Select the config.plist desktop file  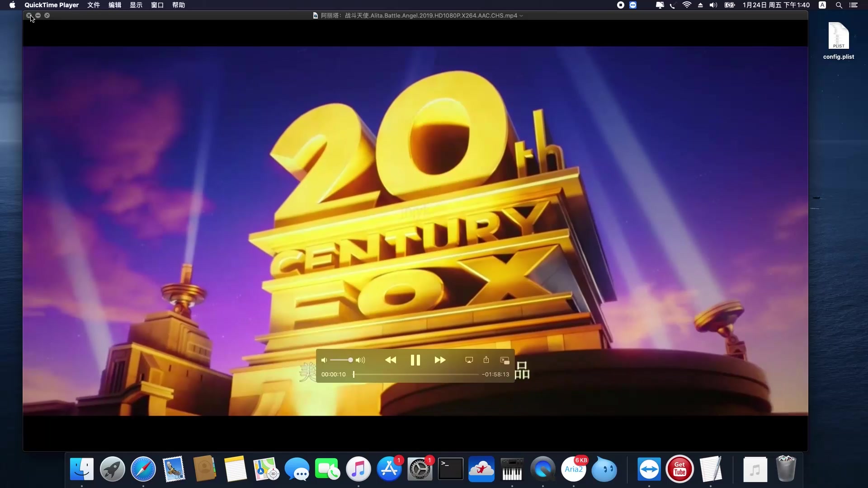(839, 36)
